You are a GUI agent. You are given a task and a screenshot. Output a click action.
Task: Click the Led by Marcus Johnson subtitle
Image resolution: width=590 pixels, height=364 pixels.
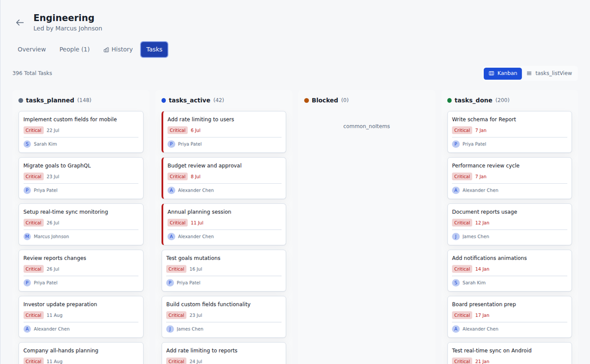click(x=68, y=28)
